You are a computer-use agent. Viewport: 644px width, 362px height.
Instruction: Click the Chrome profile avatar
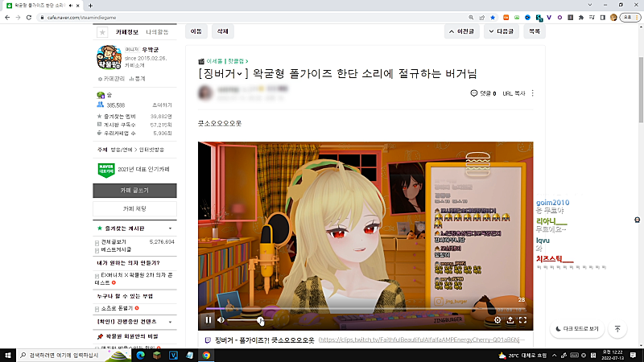(x=613, y=18)
